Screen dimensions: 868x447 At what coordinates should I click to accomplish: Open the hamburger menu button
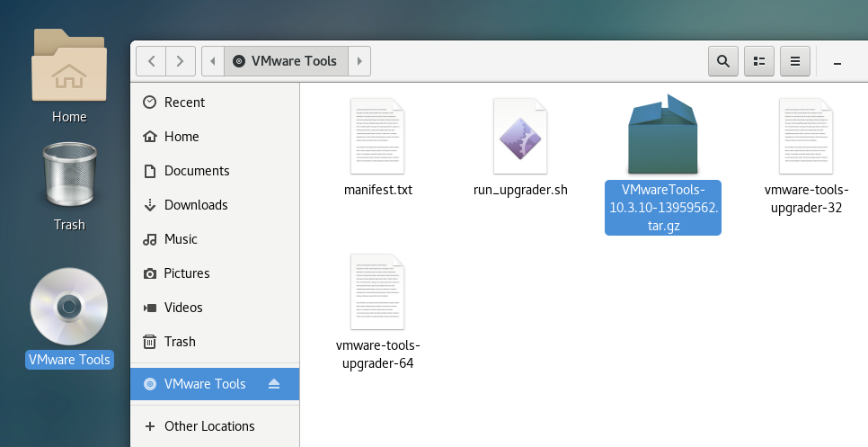tap(795, 61)
